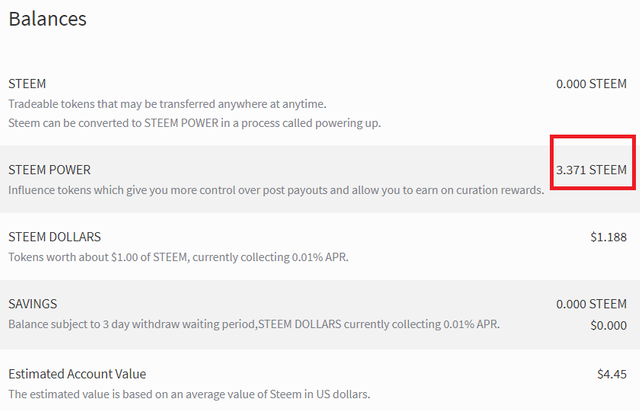Click the $4.45 estimated account value
Image resolution: width=640 pixels, height=410 pixels.
pyautogui.click(x=612, y=374)
